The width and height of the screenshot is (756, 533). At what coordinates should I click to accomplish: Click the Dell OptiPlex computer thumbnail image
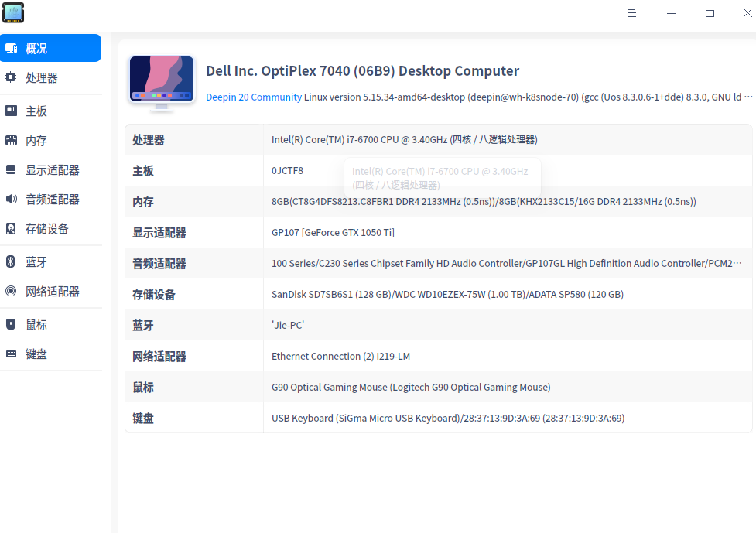[162, 80]
